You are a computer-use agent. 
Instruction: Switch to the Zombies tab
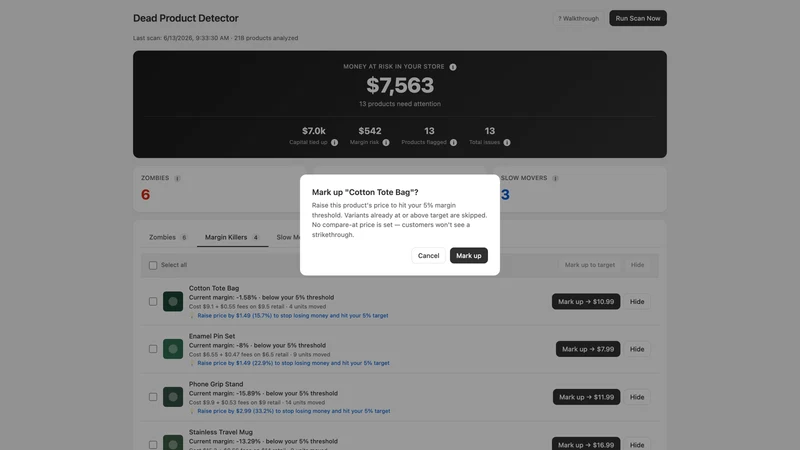click(x=168, y=237)
